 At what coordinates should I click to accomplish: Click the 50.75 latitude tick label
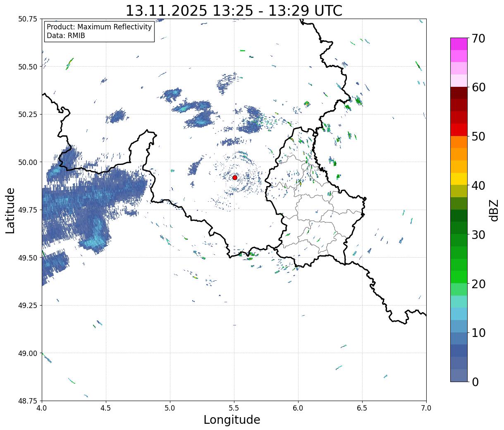point(28,19)
